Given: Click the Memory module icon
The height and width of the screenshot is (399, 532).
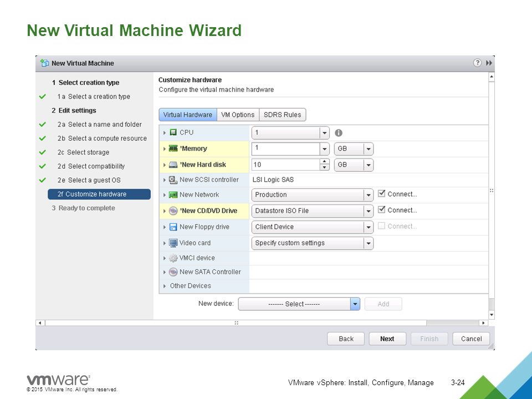Looking at the screenshot, I should tap(173, 149).
